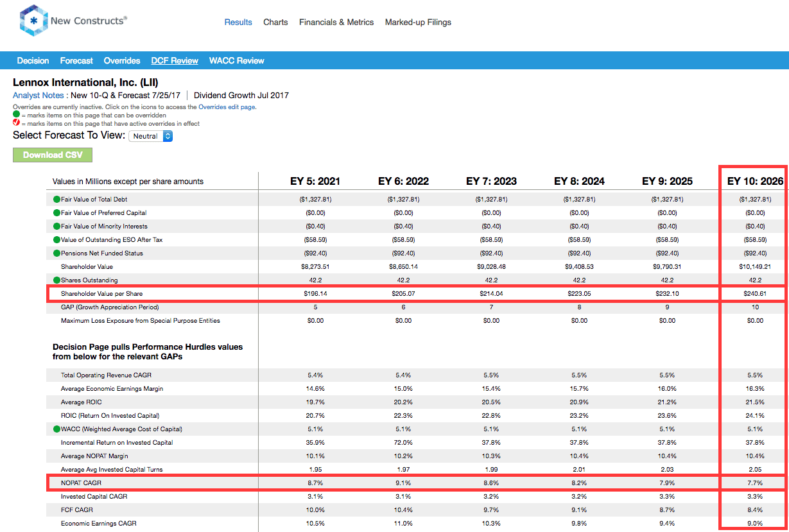Go to the Results page
Viewport: 789px width, 532px height.
238,22
